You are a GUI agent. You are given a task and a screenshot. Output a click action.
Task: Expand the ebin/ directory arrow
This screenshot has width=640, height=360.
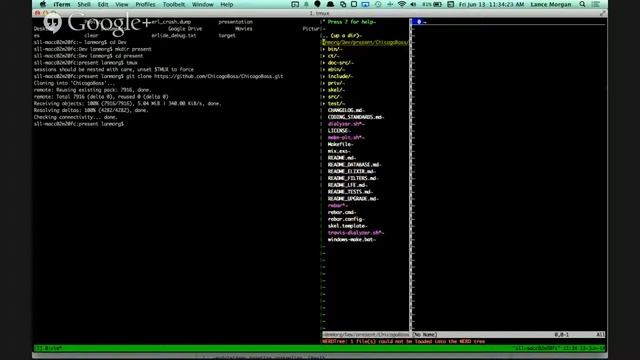coord(324,69)
